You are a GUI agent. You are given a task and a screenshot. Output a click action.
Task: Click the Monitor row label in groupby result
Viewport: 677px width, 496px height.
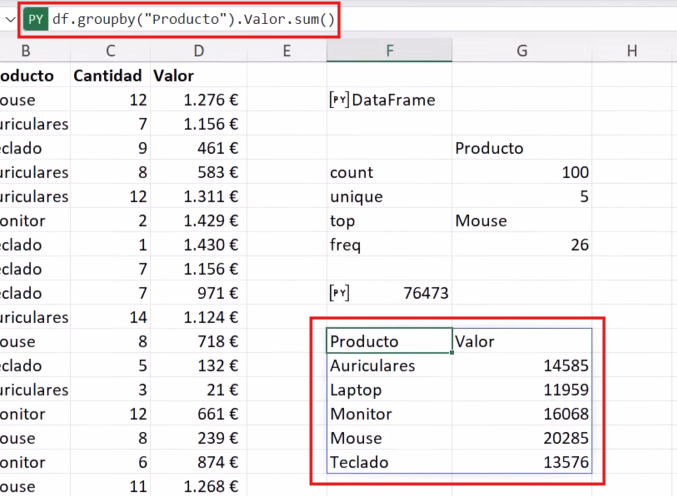pyautogui.click(x=389, y=414)
